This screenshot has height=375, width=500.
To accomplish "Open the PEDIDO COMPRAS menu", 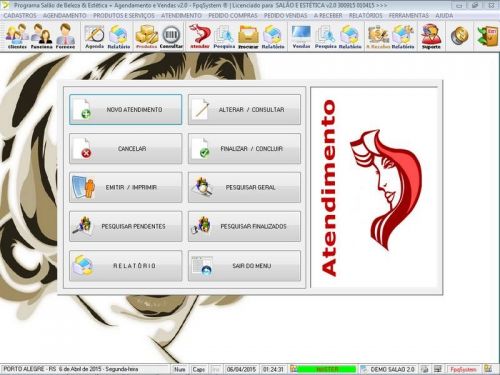I will (233, 16).
